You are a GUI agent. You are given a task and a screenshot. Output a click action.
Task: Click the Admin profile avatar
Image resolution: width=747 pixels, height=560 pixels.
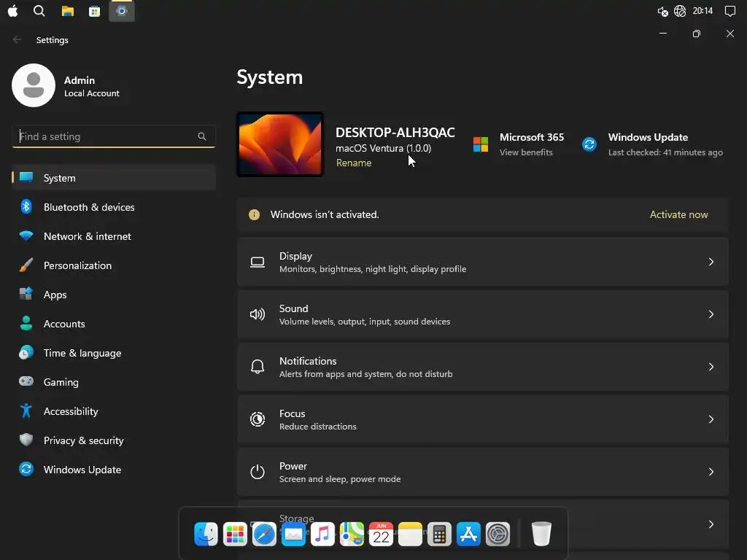pyautogui.click(x=34, y=85)
